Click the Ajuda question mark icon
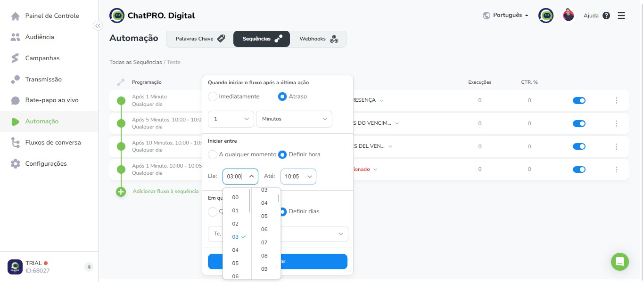Viewport: 644px width, 282px height. [x=606, y=16]
